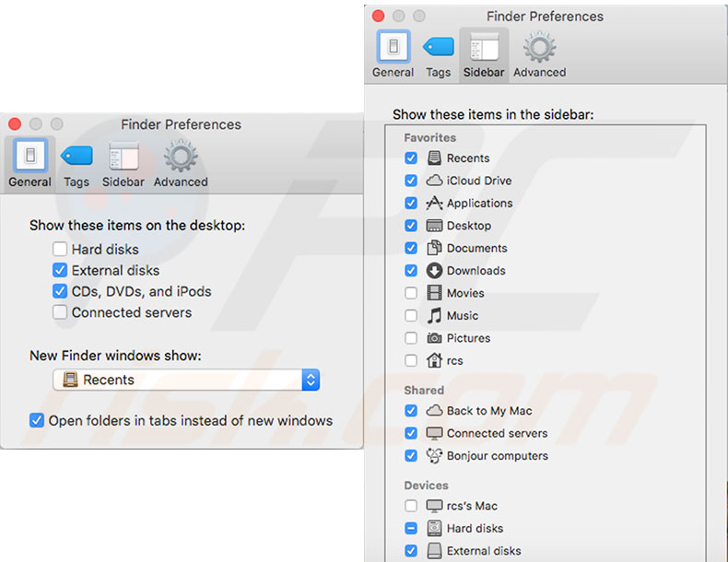The width and height of the screenshot is (728, 562).
Task: Enable Hard disks on the desktop
Action: tap(59, 249)
